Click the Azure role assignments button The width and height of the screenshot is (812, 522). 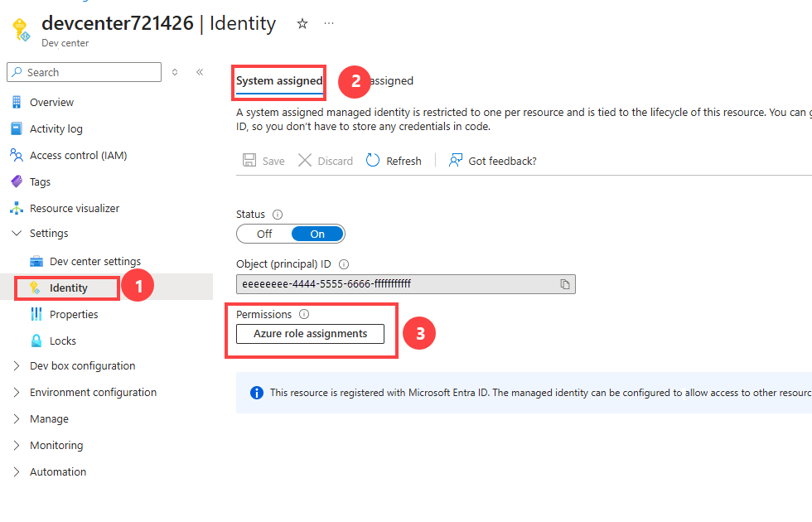[310, 334]
